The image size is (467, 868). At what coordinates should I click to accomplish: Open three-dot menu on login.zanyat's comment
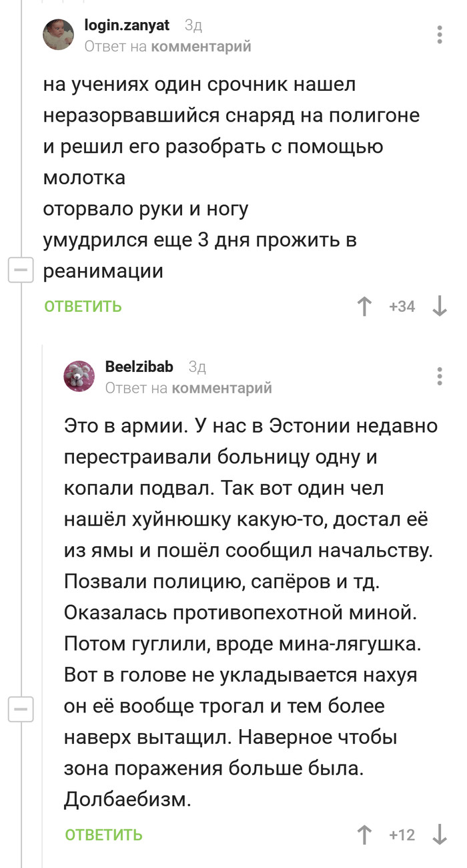coord(440,35)
